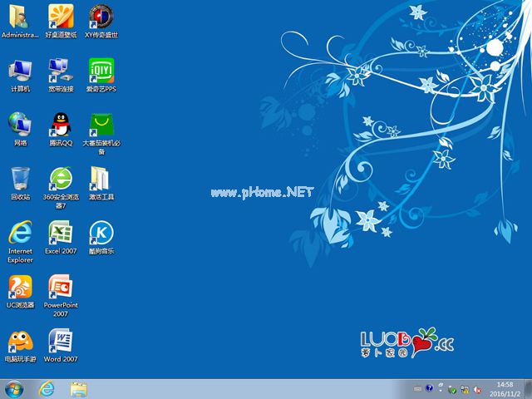
Task: Select the Kugou music K icon
Action: [101, 233]
